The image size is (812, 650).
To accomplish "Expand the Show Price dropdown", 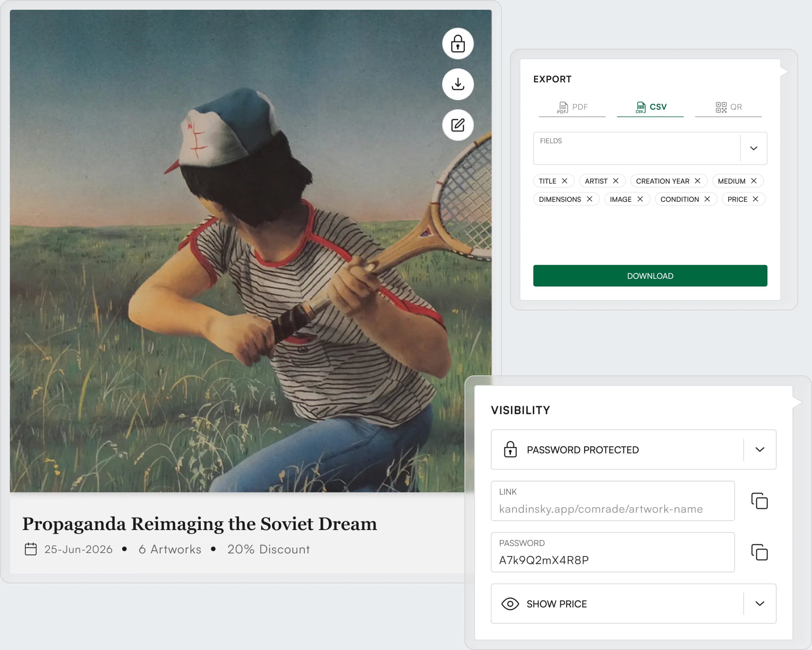I will [760, 604].
